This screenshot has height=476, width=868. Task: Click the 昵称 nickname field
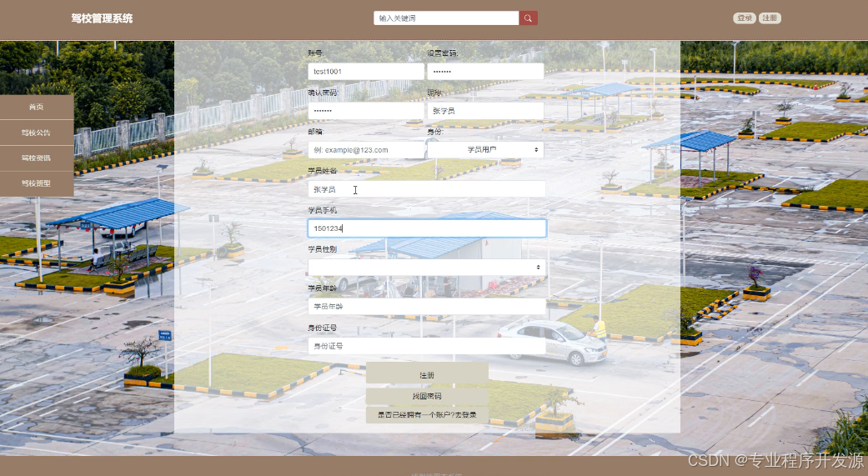click(485, 111)
